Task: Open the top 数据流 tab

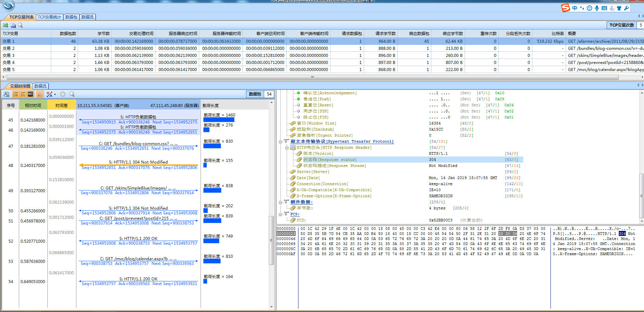Action: (x=87, y=17)
